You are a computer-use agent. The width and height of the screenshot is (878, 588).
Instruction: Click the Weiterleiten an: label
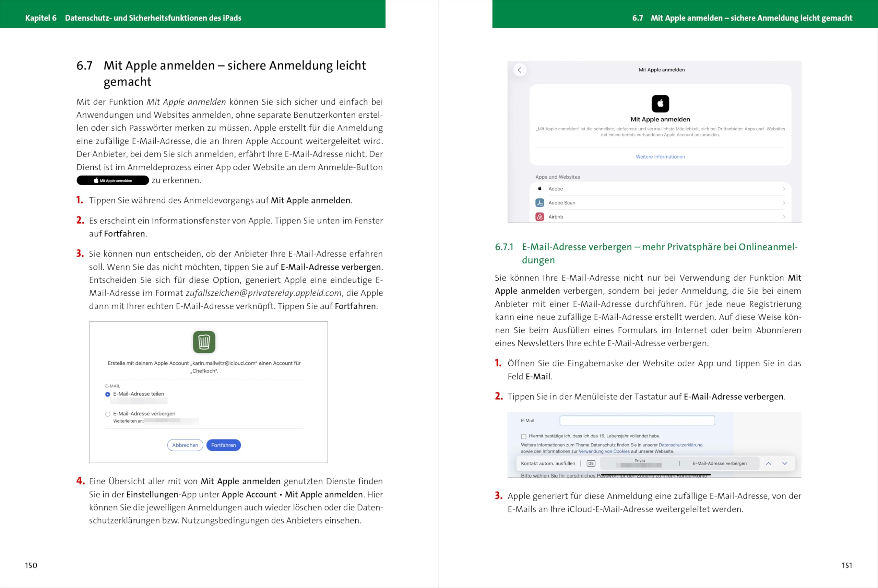128,421
